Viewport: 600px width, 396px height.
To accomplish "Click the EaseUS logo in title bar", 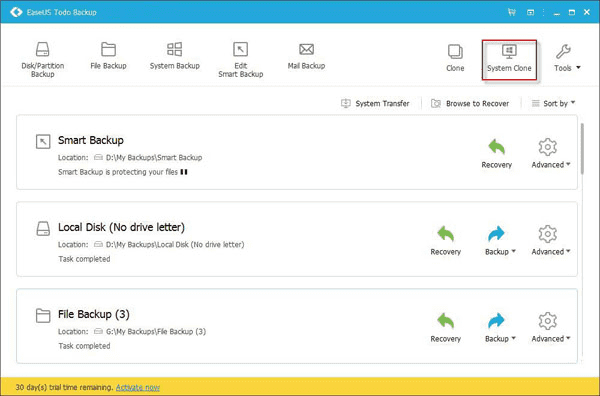I will [16, 12].
